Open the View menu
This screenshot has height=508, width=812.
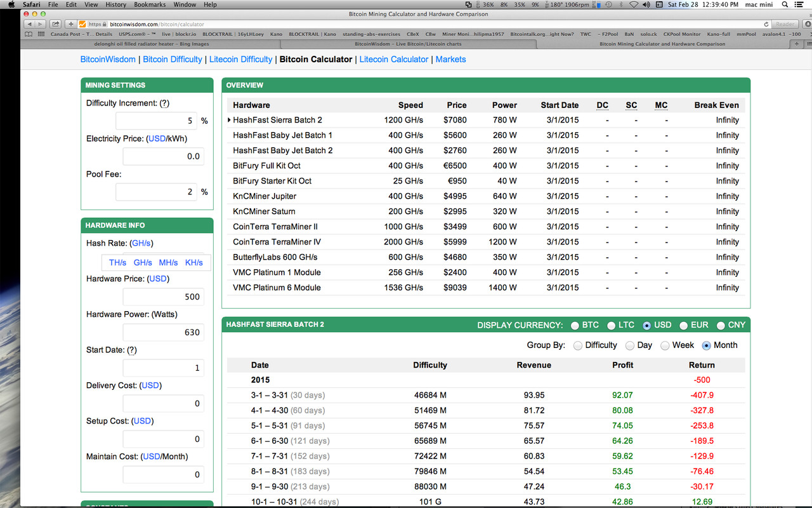91,4
